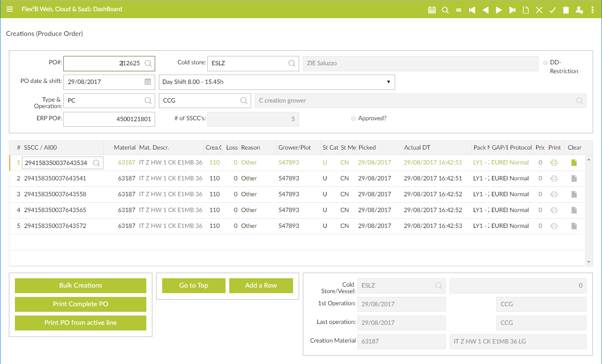Clear row 5 using its page icon
This screenshot has height=364, width=602.
(x=574, y=226)
